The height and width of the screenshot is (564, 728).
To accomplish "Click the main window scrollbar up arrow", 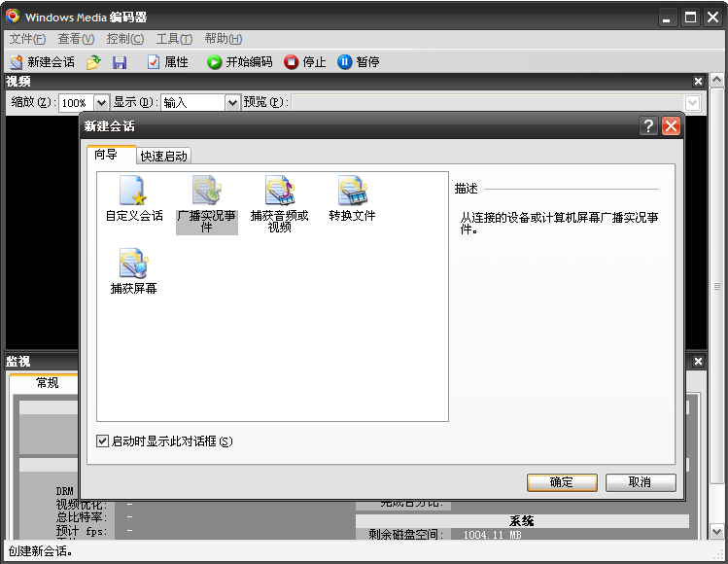I will 717,80.
